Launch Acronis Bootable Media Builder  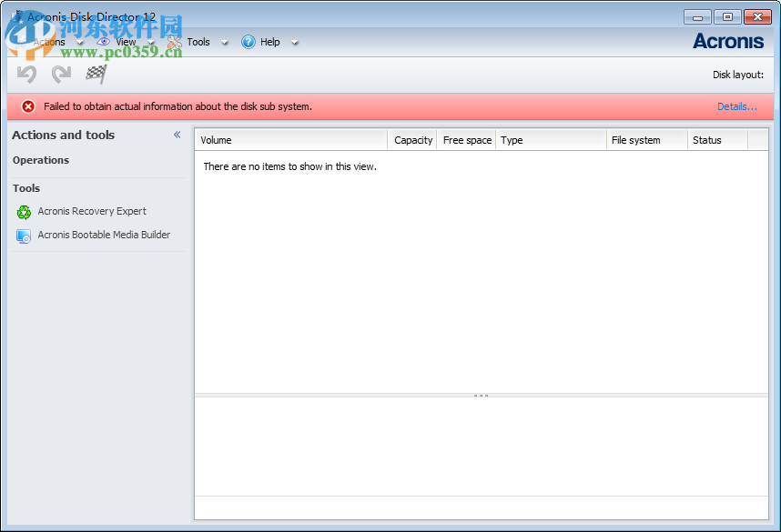[x=103, y=235]
